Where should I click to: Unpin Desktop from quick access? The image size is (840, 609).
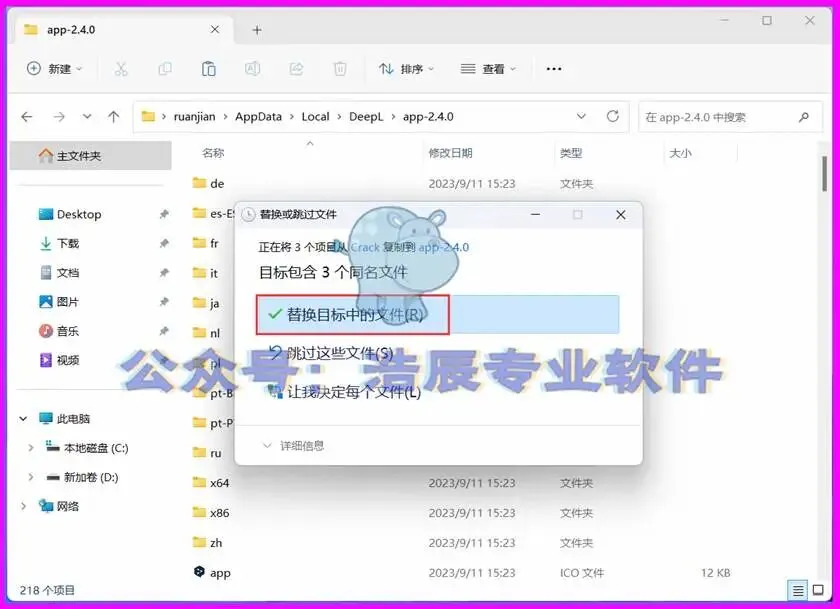pyautogui.click(x=164, y=214)
